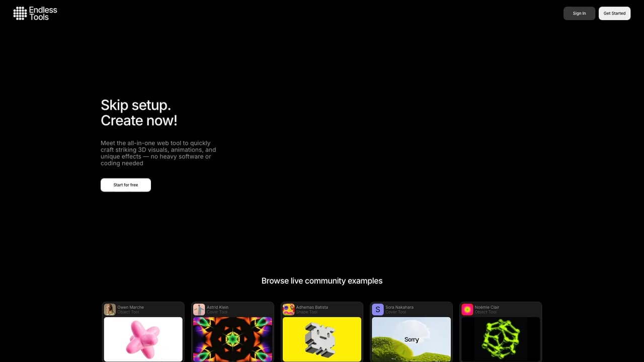Open the neon green wireframe thumbnail

501,339
